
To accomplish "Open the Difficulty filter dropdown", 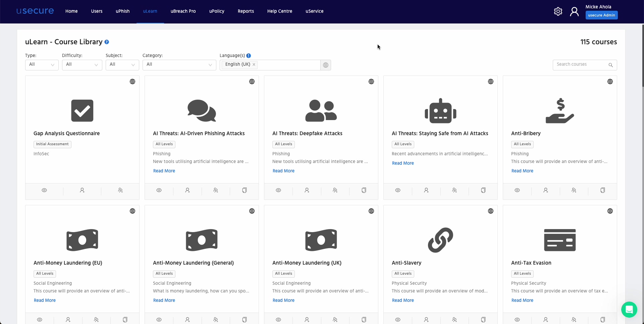I will pos(82,65).
